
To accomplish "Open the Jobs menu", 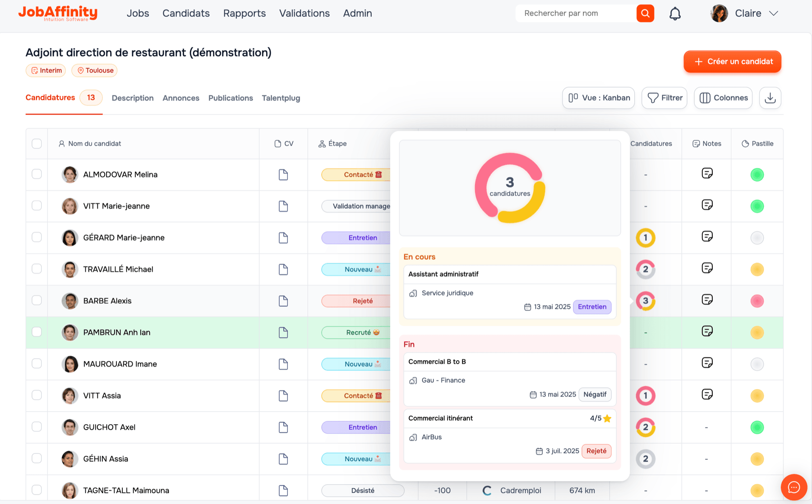I will [x=138, y=14].
